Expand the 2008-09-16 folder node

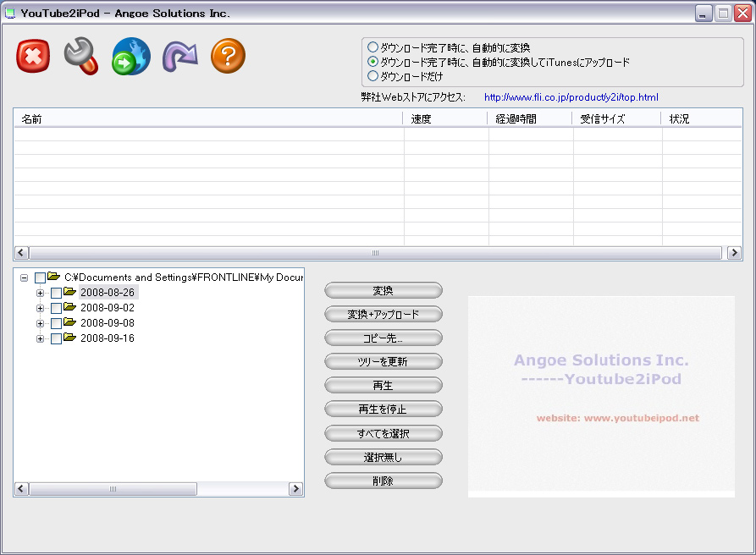click(40, 338)
